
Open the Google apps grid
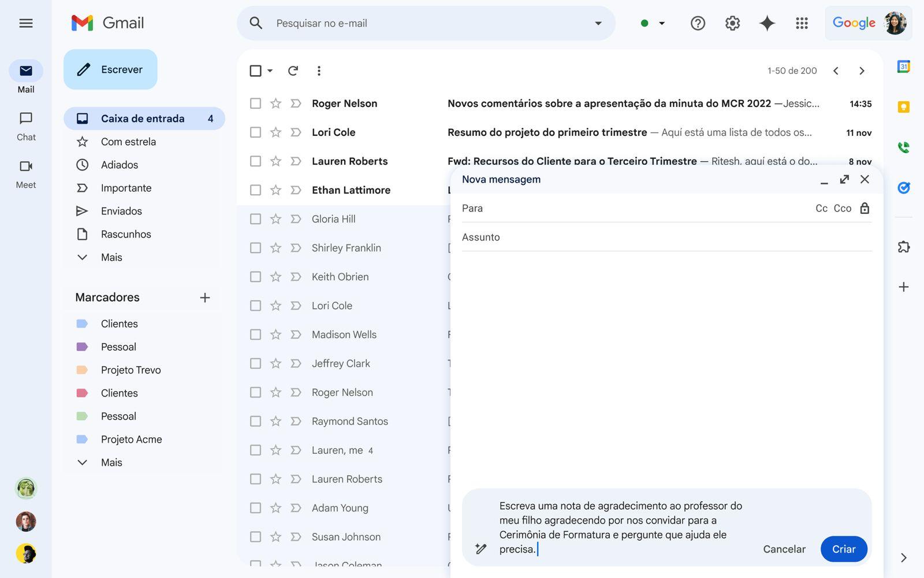pyautogui.click(x=802, y=23)
